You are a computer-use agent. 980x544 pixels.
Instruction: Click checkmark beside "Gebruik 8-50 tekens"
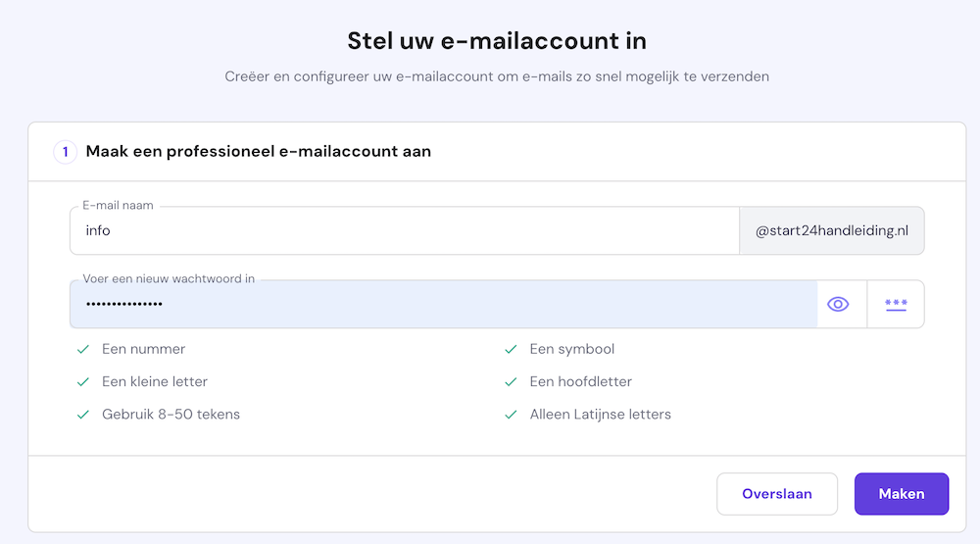tap(83, 415)
